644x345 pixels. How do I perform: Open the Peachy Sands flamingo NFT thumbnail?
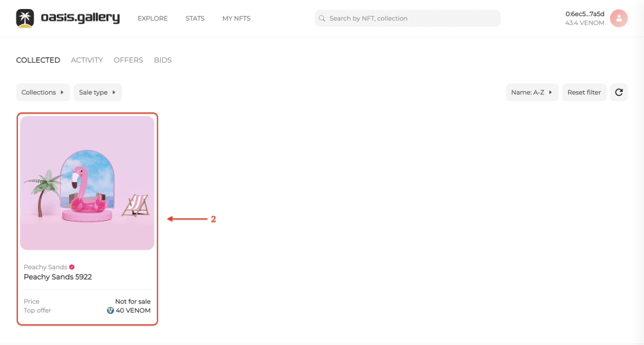coord(87,183)
